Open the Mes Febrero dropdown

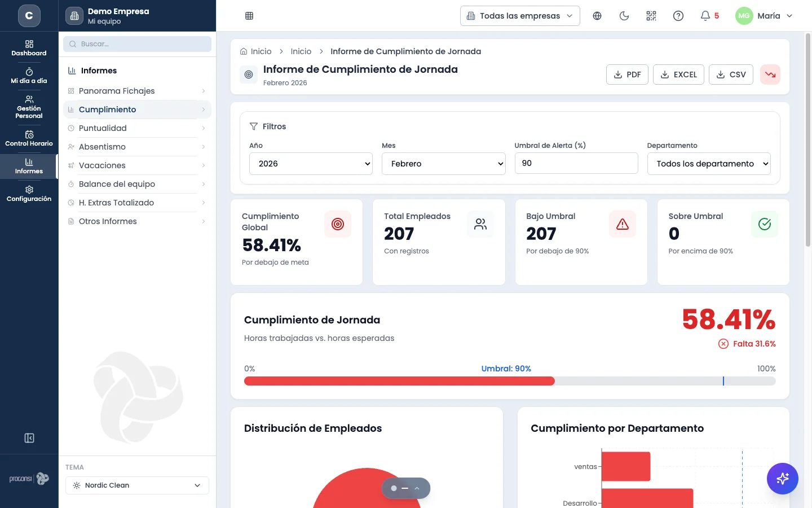tap(444, 164)
